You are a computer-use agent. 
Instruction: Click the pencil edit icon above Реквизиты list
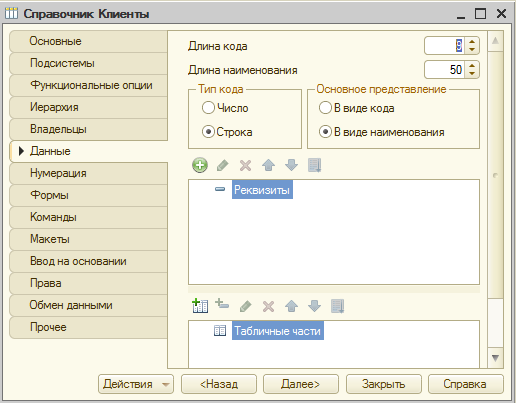pyautogui.click(x=223, y=165)
